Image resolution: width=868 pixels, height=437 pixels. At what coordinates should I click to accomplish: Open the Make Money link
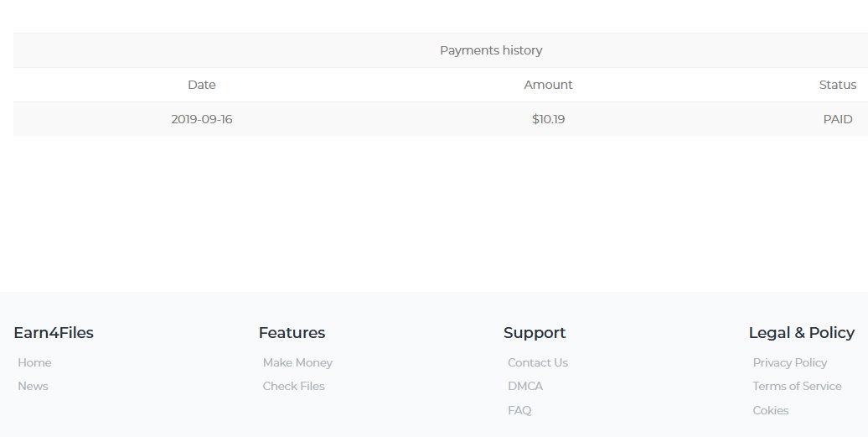297,363
